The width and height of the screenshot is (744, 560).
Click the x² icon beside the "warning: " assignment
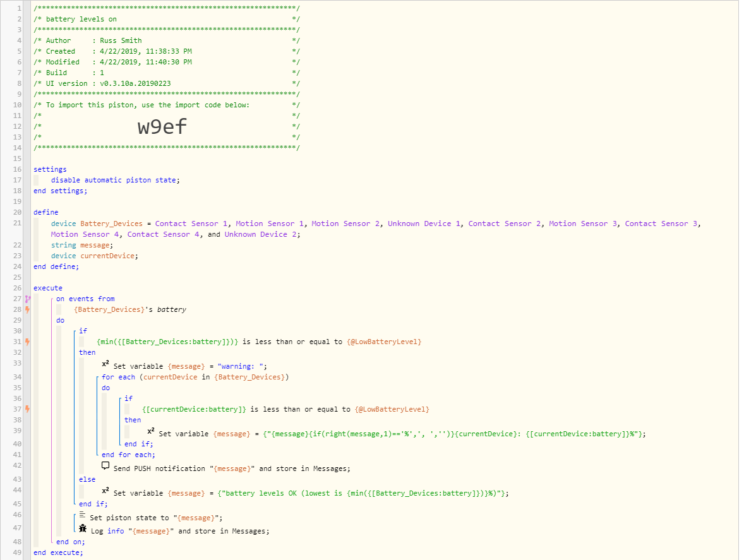point(105,364)
